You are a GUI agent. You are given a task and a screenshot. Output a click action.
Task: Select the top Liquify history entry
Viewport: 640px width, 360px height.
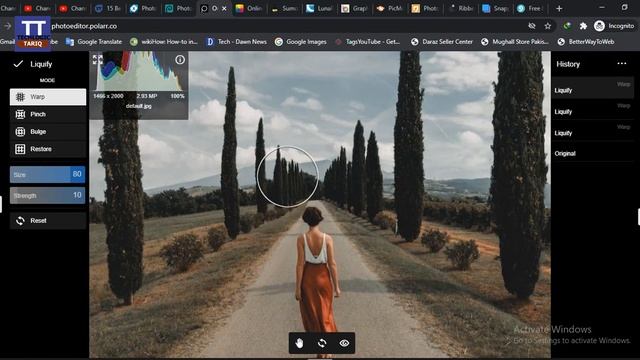coord(593,88)
